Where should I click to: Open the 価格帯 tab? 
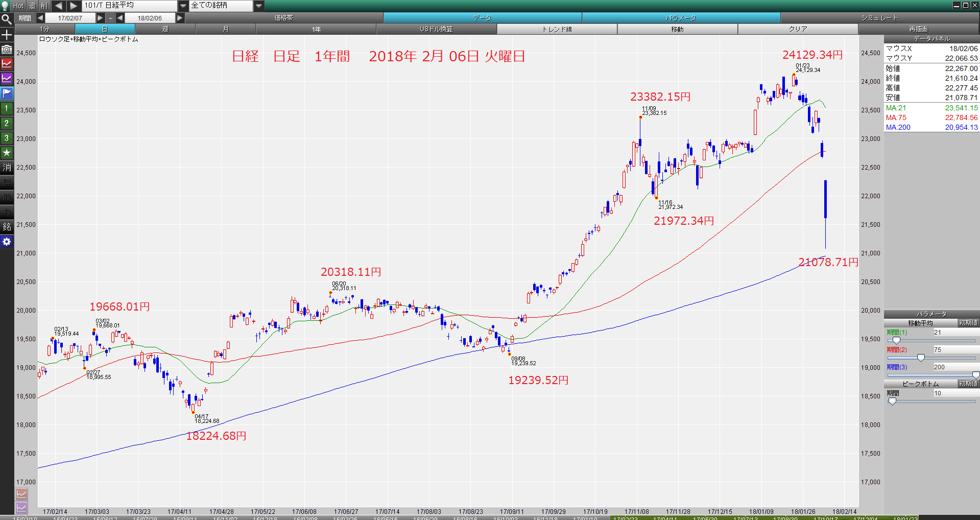284,18
